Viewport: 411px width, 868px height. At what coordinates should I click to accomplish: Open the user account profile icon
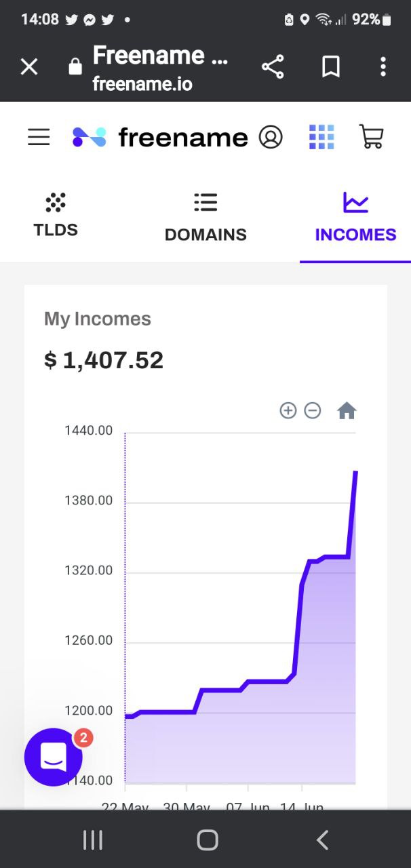(271, 138)
